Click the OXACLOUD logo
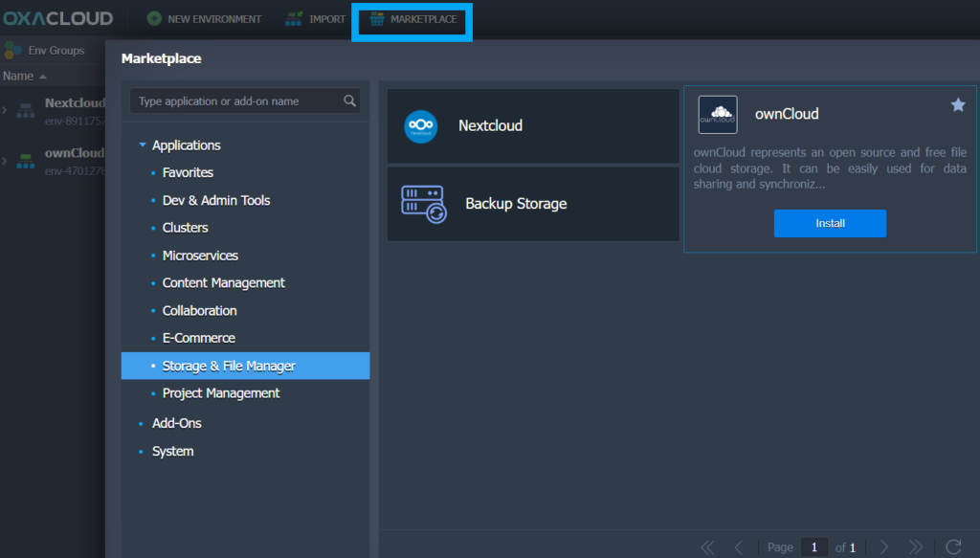 tap(58, 19)
